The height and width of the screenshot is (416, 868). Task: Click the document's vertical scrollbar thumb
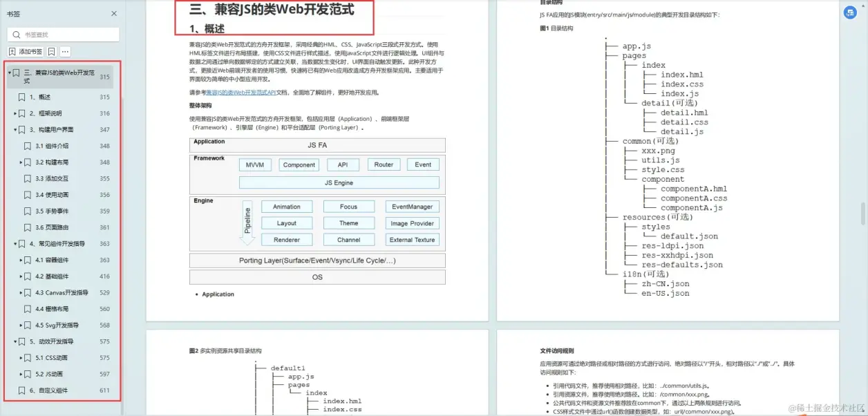(863, 213)
